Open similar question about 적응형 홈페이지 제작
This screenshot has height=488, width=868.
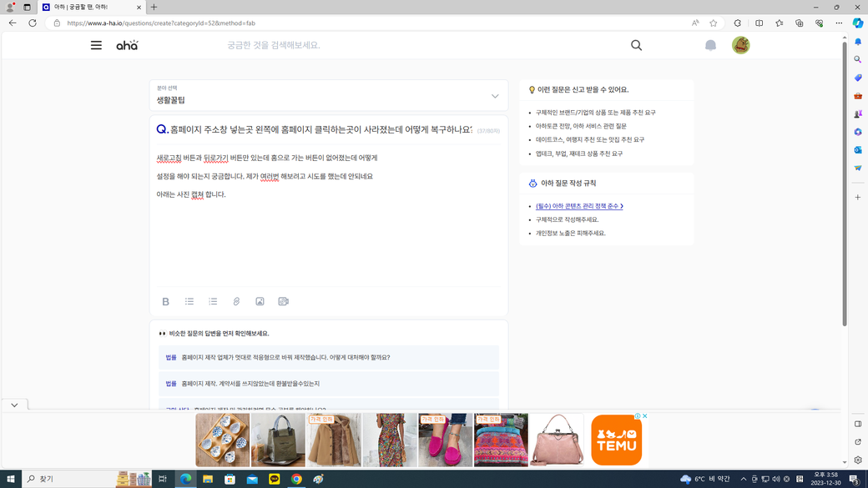click(x=285, y=357)
